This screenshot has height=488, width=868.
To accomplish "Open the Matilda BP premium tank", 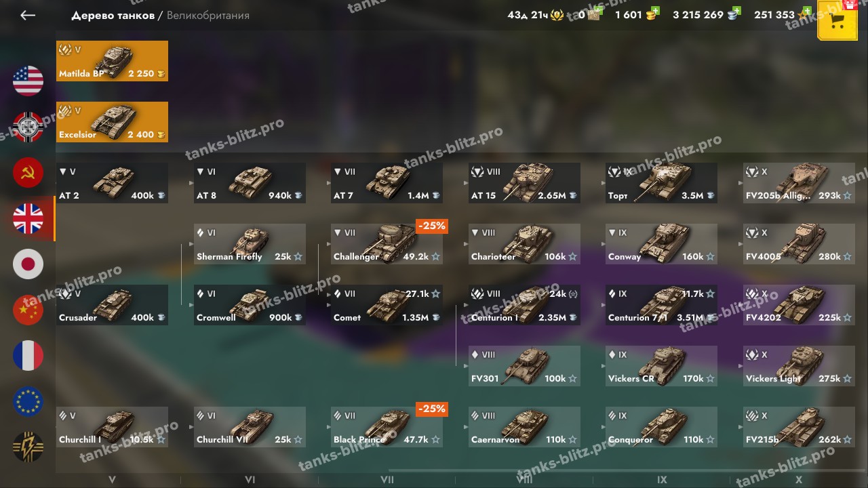I will coord(112,61).
